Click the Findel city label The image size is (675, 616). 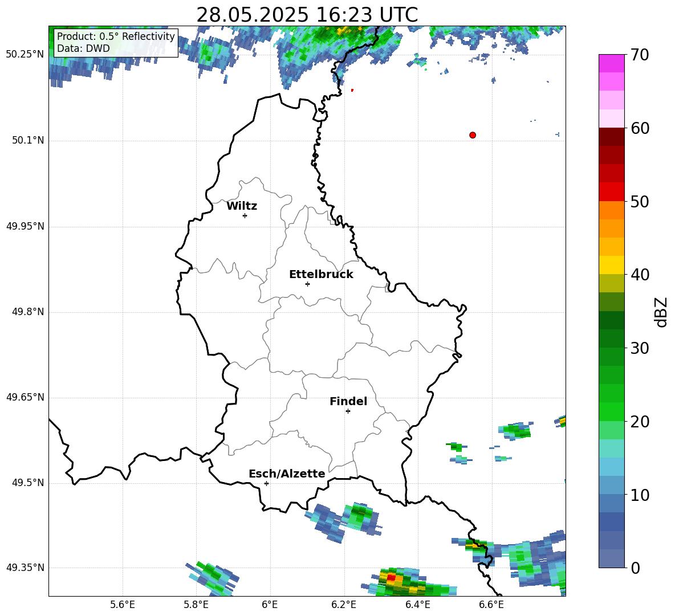click(348, 401)
